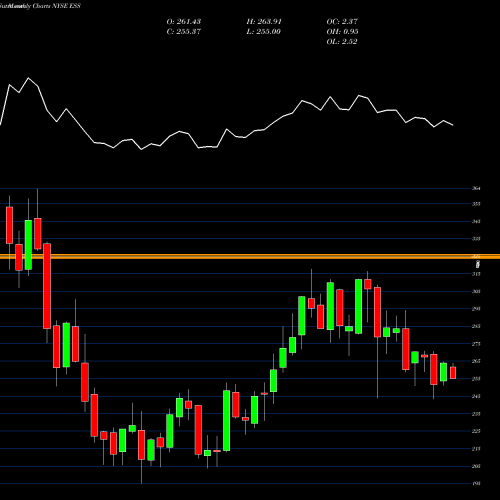Select the 'OH: 0.95' readout
Viewport: 500px width, 500px height.
click(x=342, y=32)
